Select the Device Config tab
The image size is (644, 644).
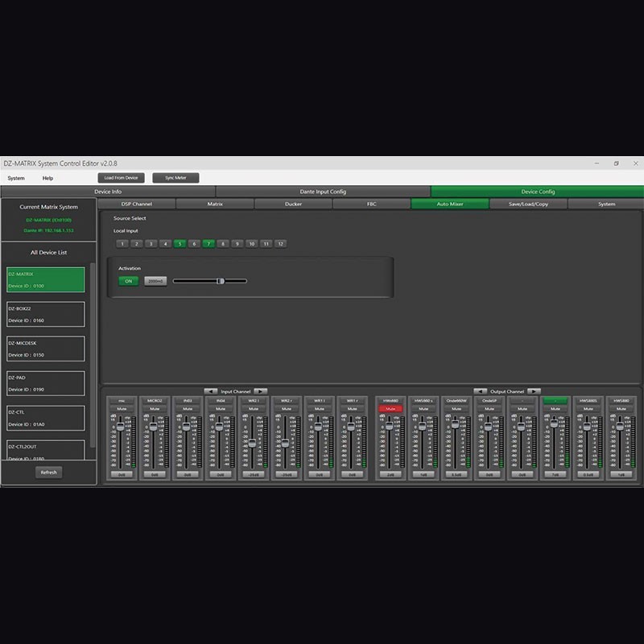coord(538,192)
